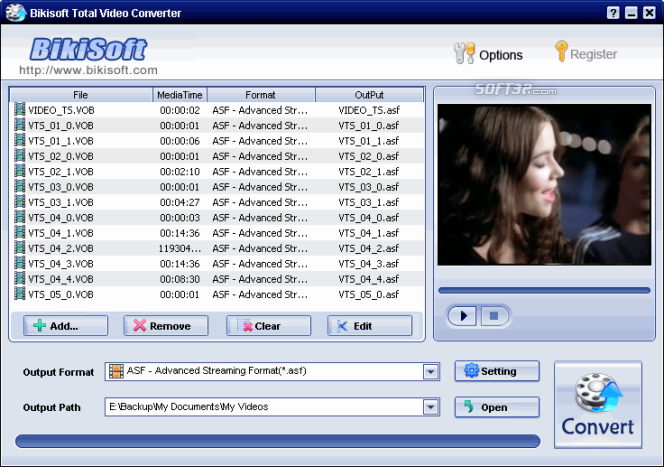Click media time 00:08:30
The image size is (664, 467).
click(x=180, y=279)
